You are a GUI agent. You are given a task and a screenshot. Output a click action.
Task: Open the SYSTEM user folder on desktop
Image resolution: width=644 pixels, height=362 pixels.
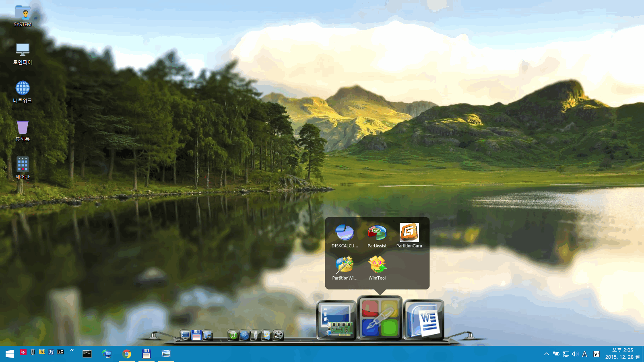pos(23,16)
